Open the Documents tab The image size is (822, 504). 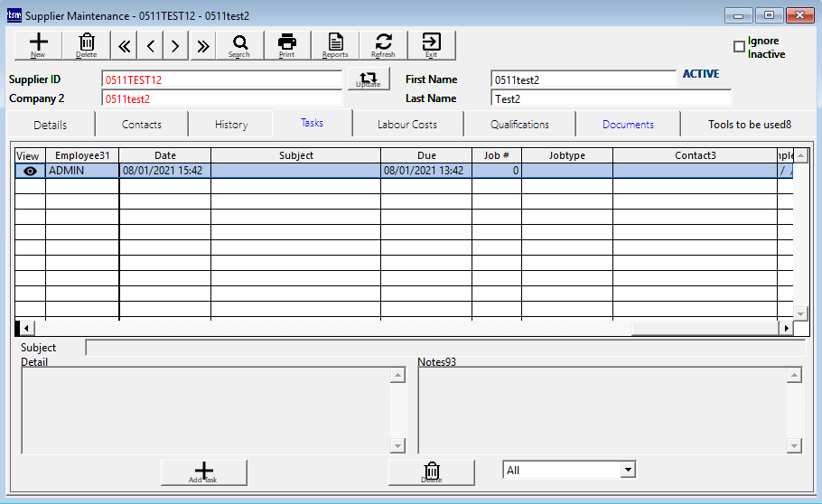[628, 125]
